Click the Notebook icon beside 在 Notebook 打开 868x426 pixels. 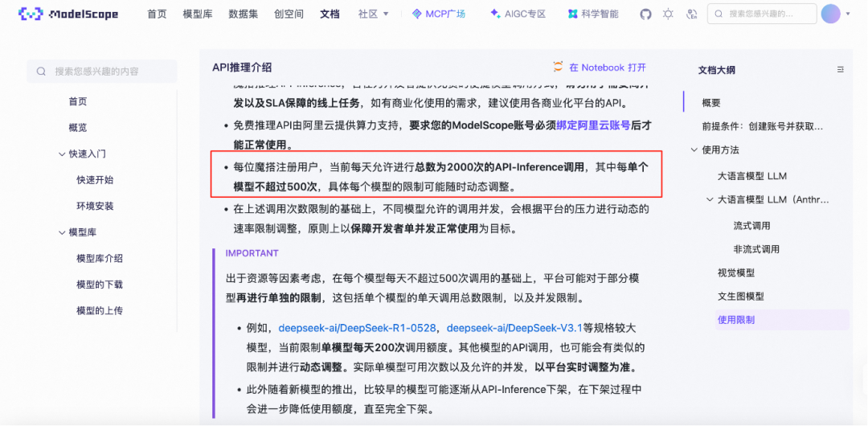click(x=558, y=67)
